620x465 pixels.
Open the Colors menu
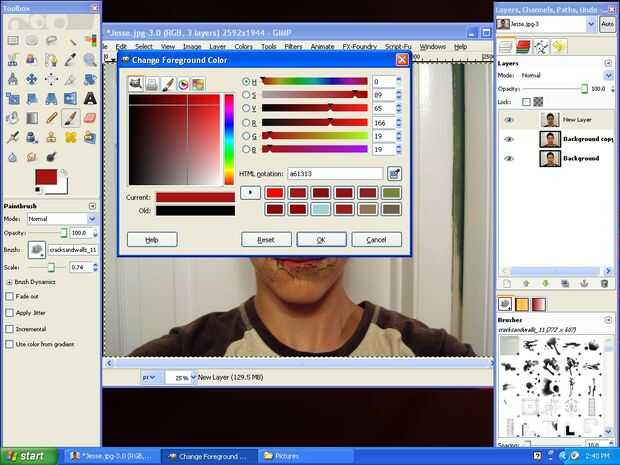[243, 47]
